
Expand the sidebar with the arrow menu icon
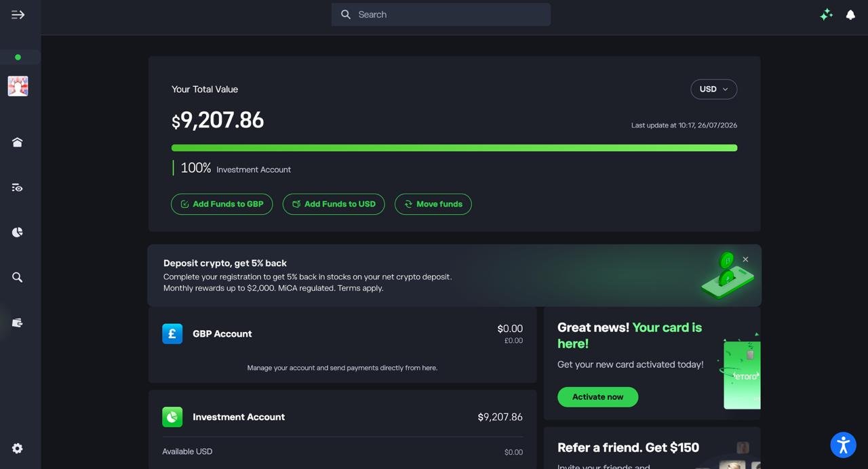pyautogui.click(x=18, y=14)
